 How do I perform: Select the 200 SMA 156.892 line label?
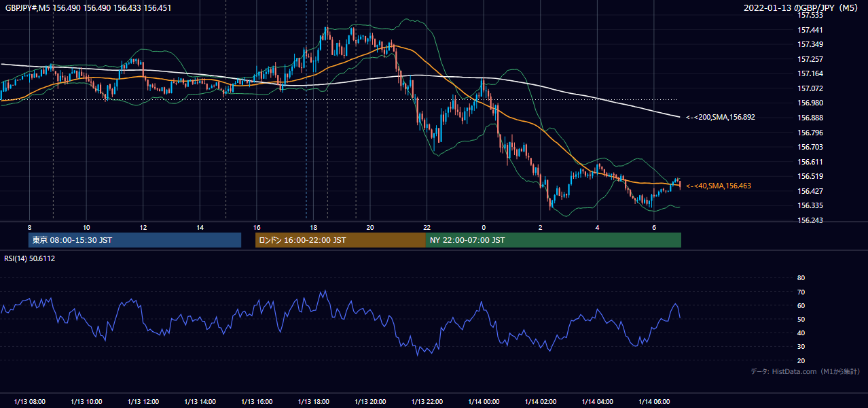click(x=721, y=117)
